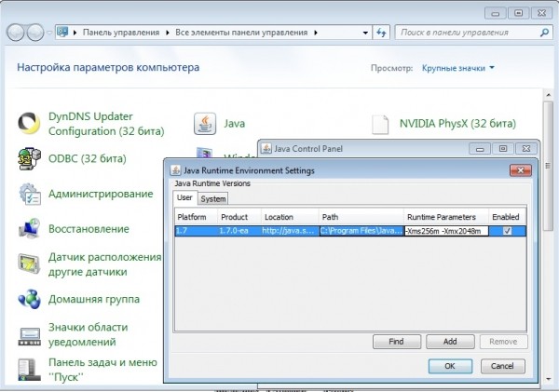Screen dimensions: 559x392
Task: Open the Домашняя группа link text
Action: click(x=94, y=299)
